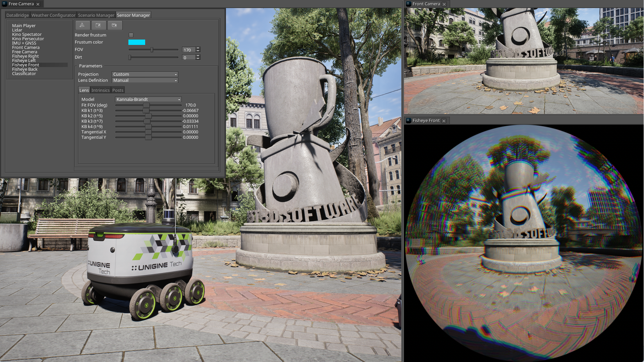Increase Dirt with the up stepper arrow
This screenshot has height=362, width=644.
click(x=198, y=56)
